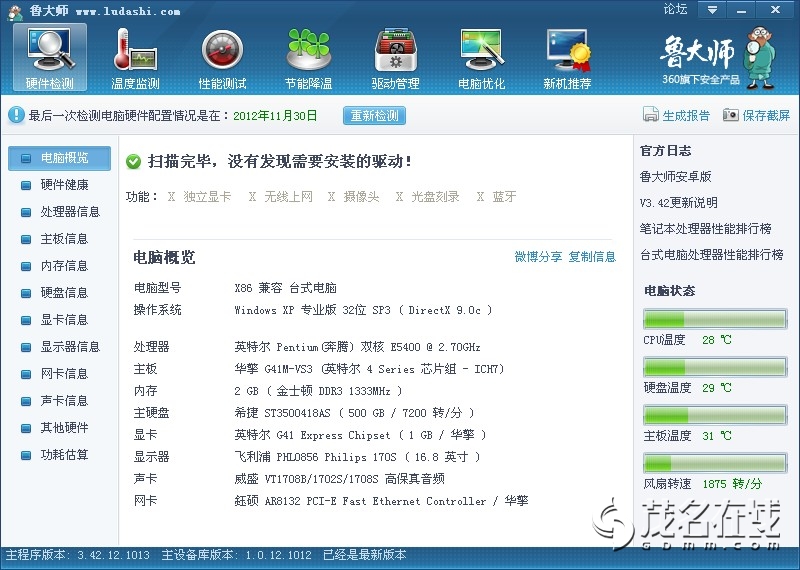Open the 硬件检测 hardware detection icon
The height and width of the screenshot is (570, 800).
point(49,56)
